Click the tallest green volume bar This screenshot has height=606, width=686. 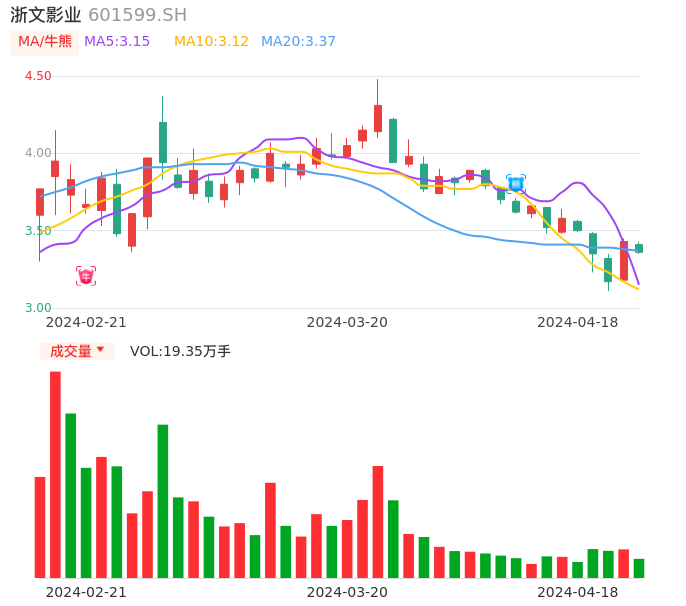click(71, 495)
